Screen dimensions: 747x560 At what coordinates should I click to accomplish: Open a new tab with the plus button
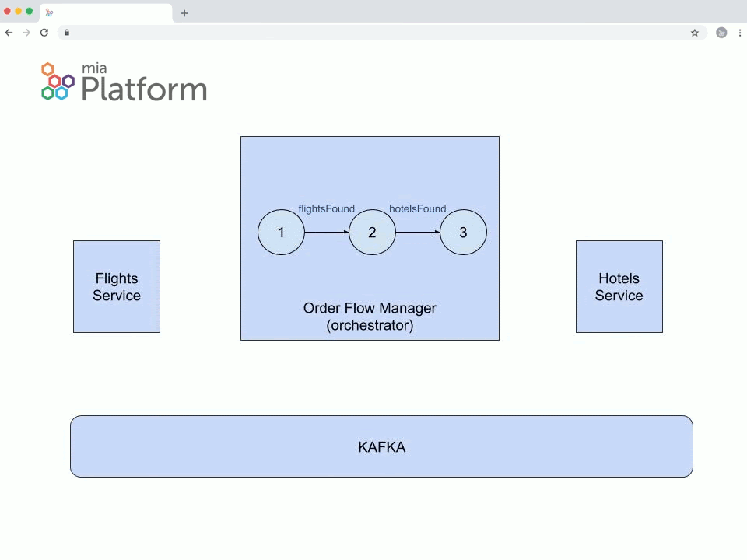(184, 13)
